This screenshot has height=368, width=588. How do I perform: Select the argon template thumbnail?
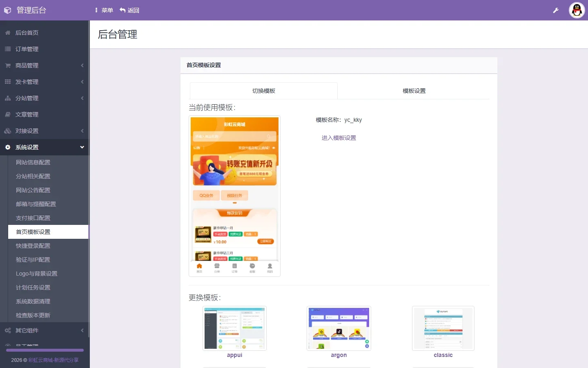coord(339,328)
